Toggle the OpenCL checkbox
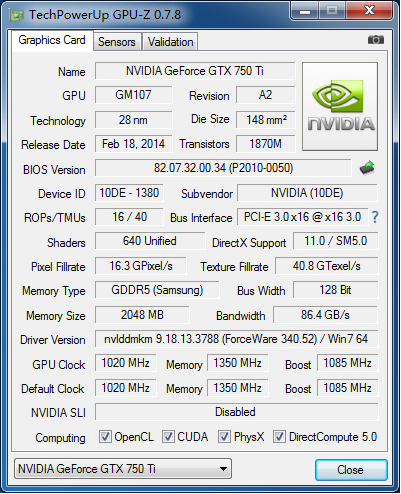This screenshot has height=494, width=401. [105, 437]
